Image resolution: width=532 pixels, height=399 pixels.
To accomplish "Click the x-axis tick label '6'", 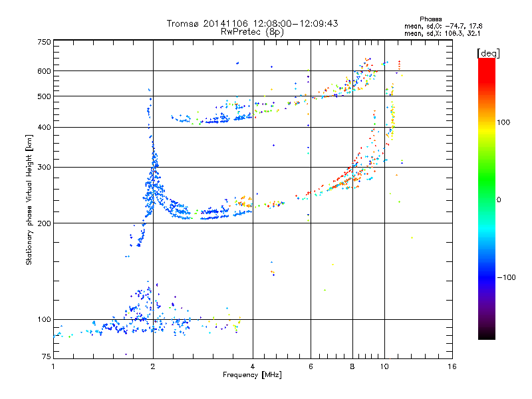I will tap(311, 366).
